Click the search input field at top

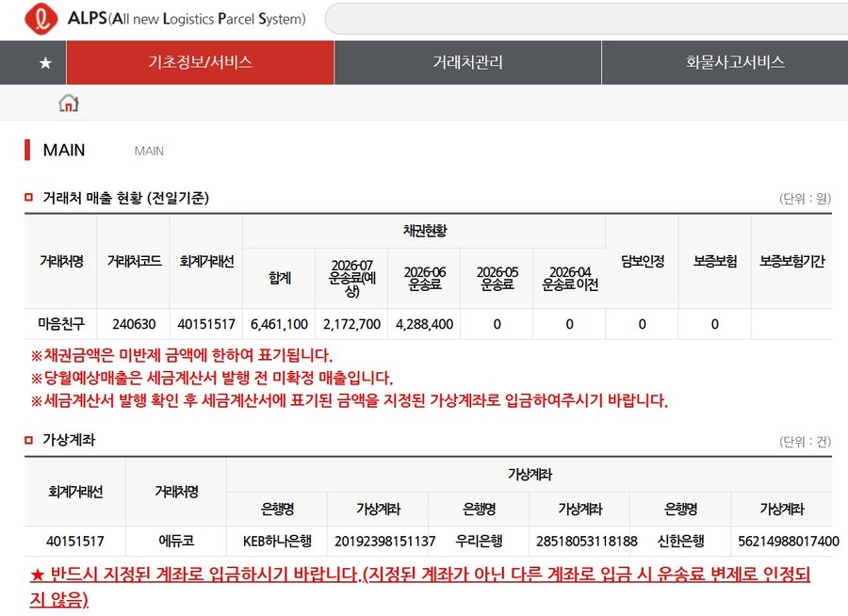point(587,19)
